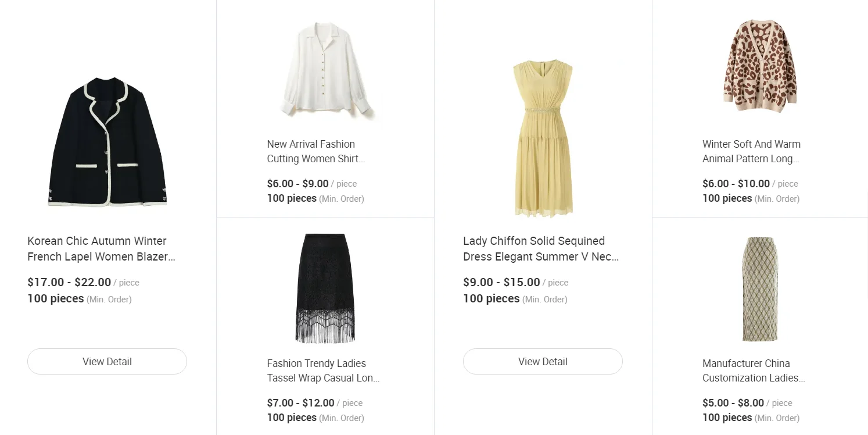
Task: Click Lady Chiffon Solid Sequined Dress title
Action: (540, 249)
